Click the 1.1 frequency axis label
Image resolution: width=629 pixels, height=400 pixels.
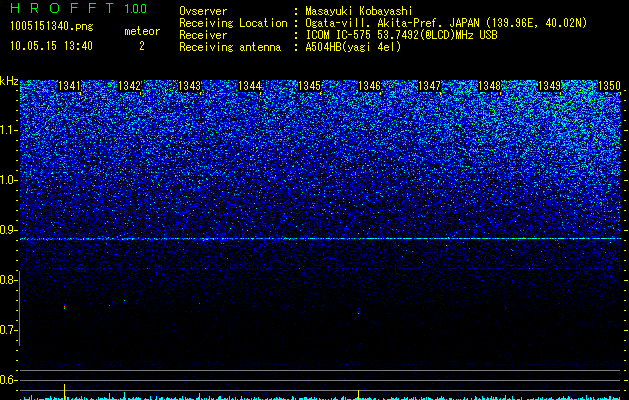pyautogui.click(x=7, y=130)
